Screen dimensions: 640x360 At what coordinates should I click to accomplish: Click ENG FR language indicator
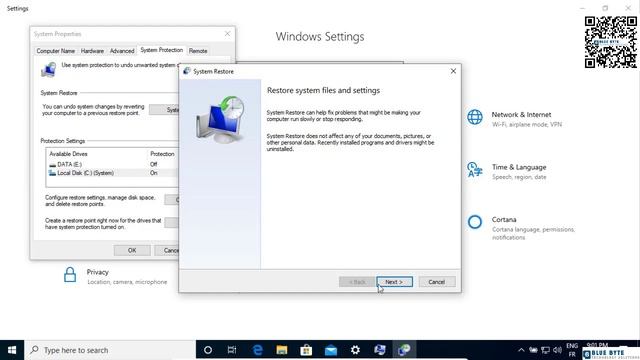(x=572, y=350)
